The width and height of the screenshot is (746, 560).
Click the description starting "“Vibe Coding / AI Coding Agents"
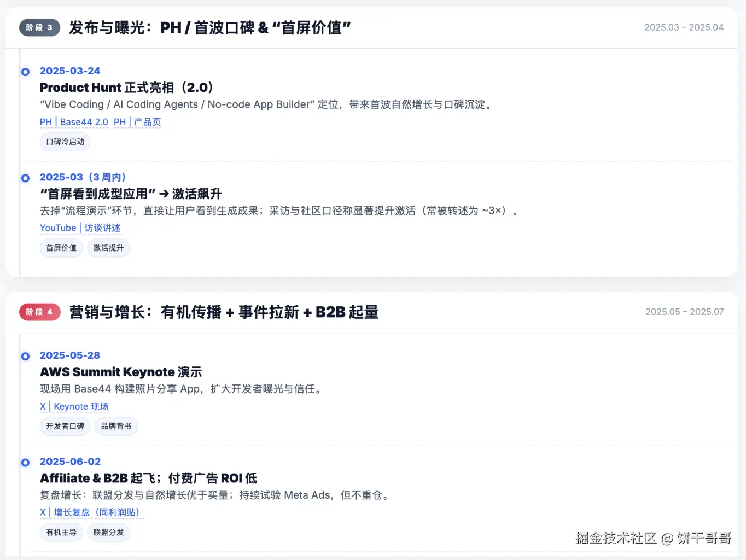click(267, 104)
